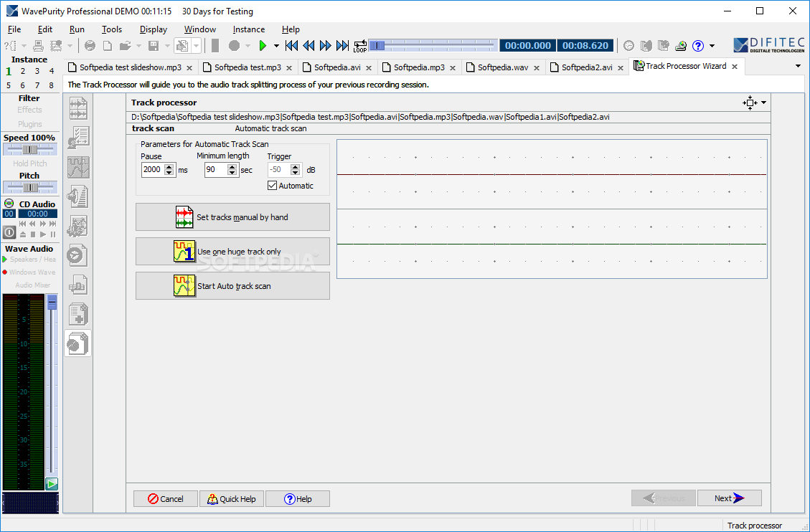Switch to Softpedia.wav tab
The image size is (810, 532).
tap(503, 67)
